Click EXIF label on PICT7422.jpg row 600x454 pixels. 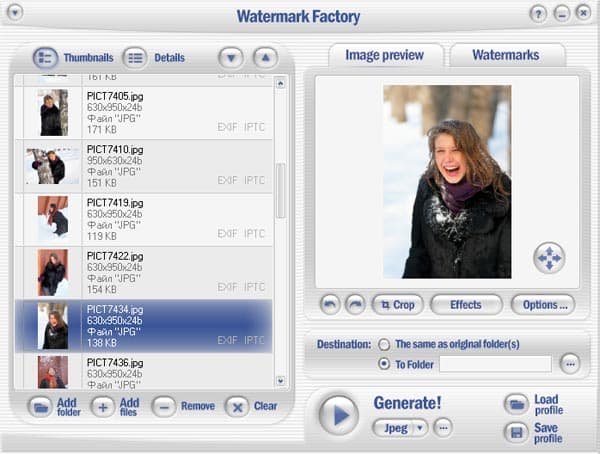(x=228, y=287)
